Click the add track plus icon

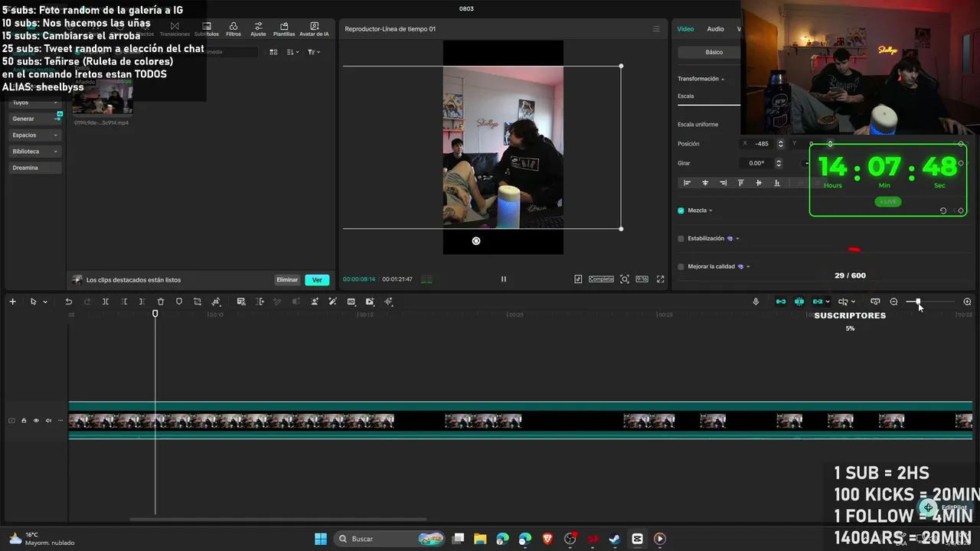click(12, 302)
